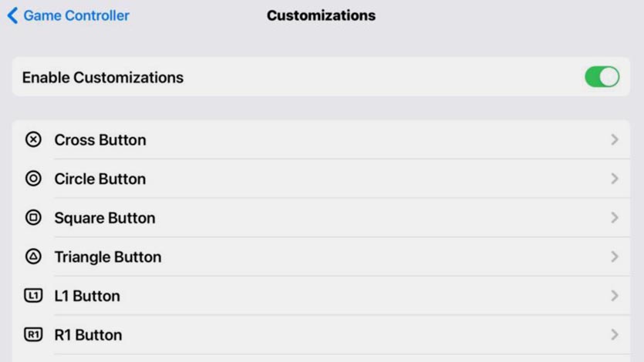Click the Circle button glyph icon
This screenshot has width=644, height=362.
pos(33,179)
